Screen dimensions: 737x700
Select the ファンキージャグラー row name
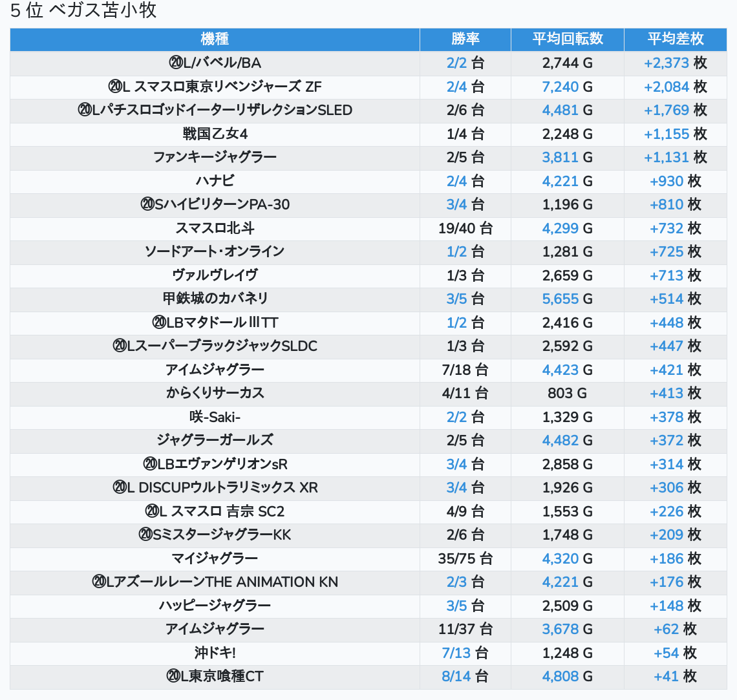point(215,157)
